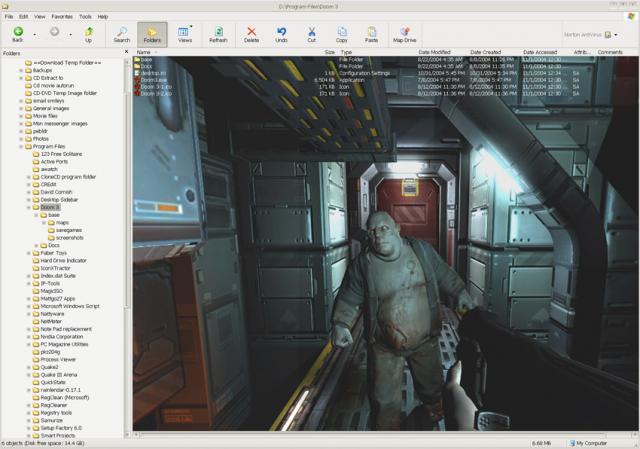
Task: Expand the maps folder tree node
Action: (x=44, y=223)
